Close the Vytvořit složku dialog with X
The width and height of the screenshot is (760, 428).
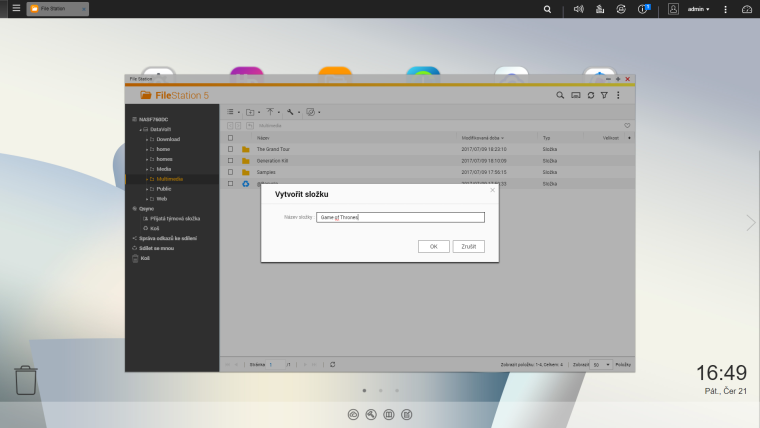point(492,190)
